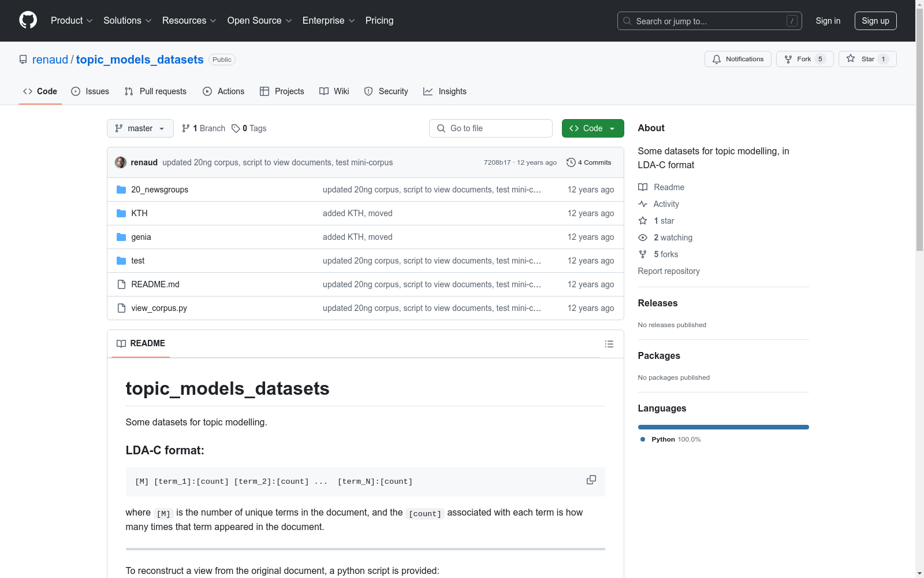Click the Public visibility badge
The image size is (924, 578).
[222, 60]
